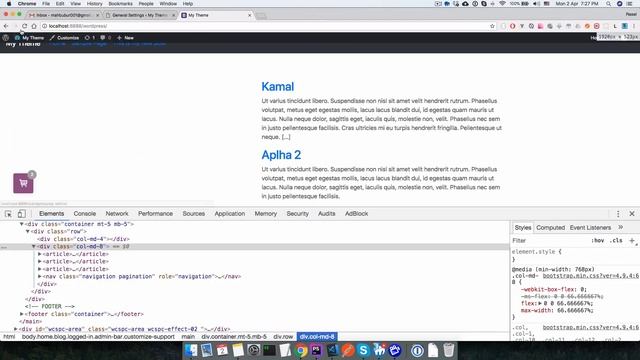This screenshot has height=360, width=640.
Task: Add new style rule with plus icon
Action: click(x=632, y=240)
